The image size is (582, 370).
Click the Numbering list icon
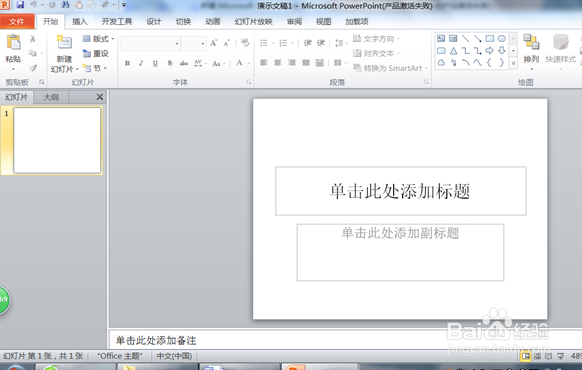283,43
